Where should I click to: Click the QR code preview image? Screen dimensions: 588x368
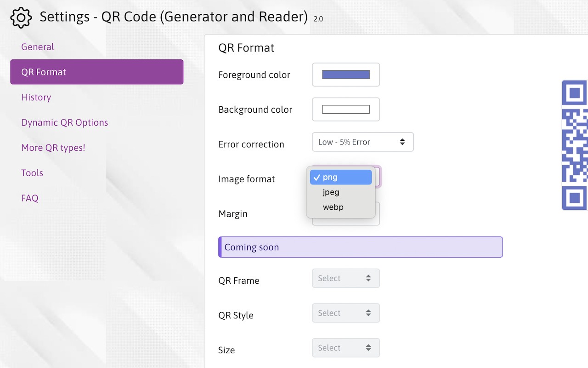[575, 145]
